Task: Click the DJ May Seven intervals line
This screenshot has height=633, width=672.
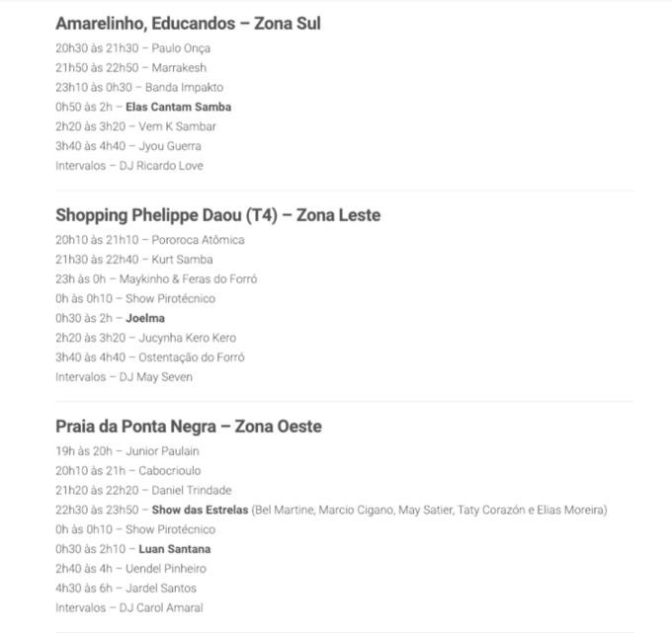Action: (x=124, y=377)
